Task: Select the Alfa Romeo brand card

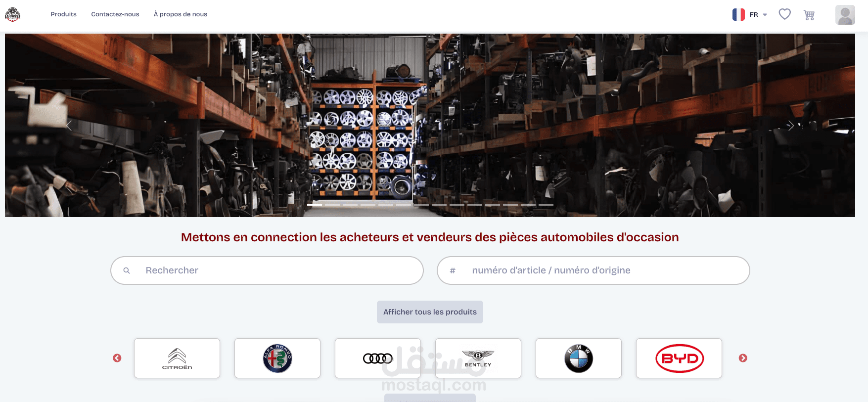Action: tap(277, 358)
